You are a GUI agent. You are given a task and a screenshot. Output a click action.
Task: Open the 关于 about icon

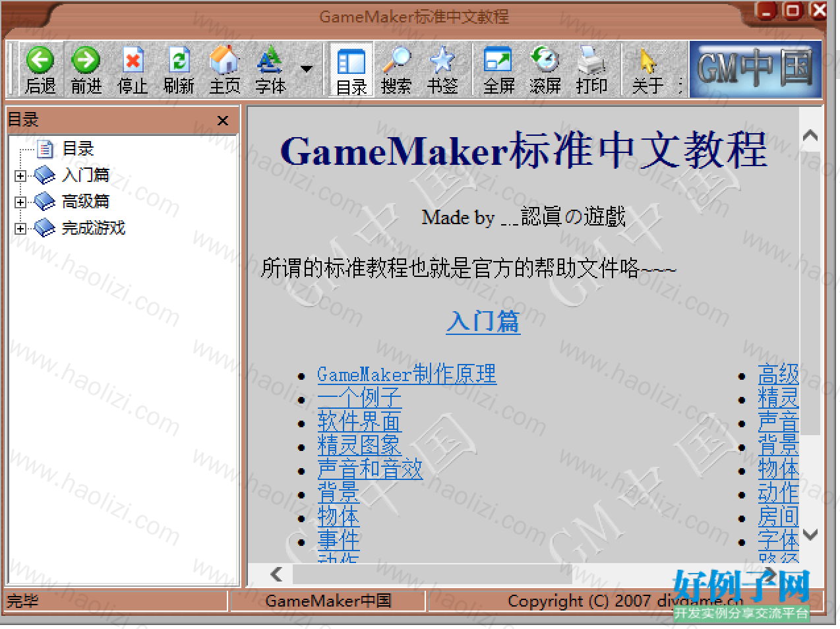tap(647, 61)
